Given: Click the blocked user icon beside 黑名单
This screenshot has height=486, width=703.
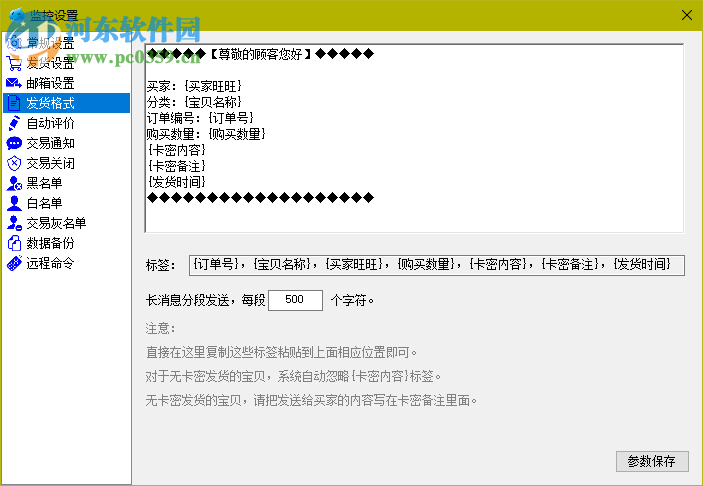Looking at the screenshot, I should pos(14,183).
